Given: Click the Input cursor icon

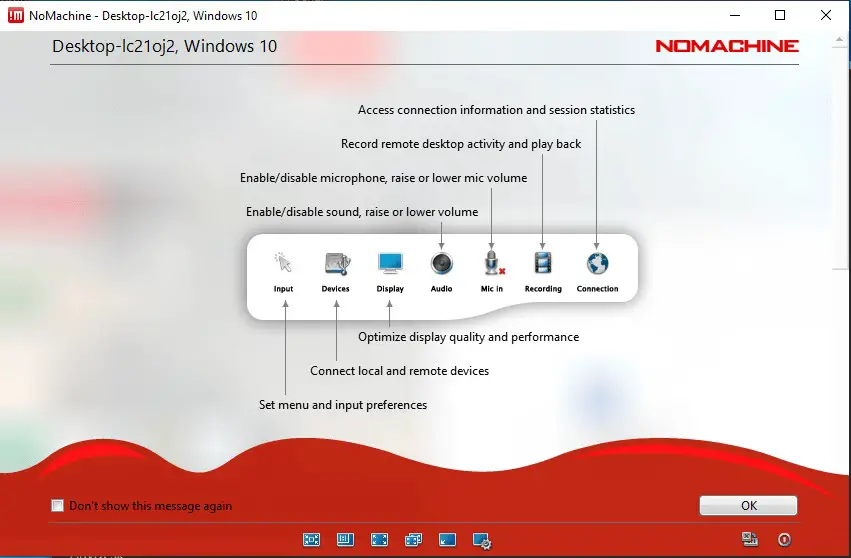Looking at the screenshot, I should pos(283,263).
